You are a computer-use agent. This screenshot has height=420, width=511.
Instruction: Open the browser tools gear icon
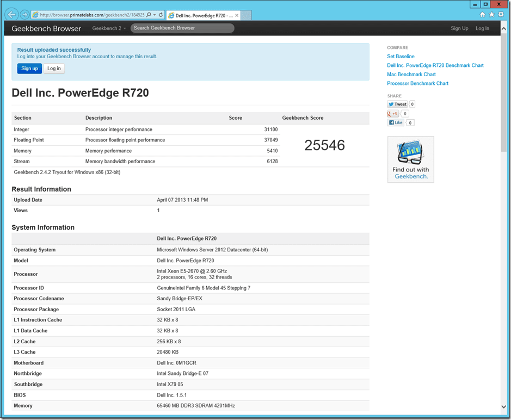pos(501,15)
